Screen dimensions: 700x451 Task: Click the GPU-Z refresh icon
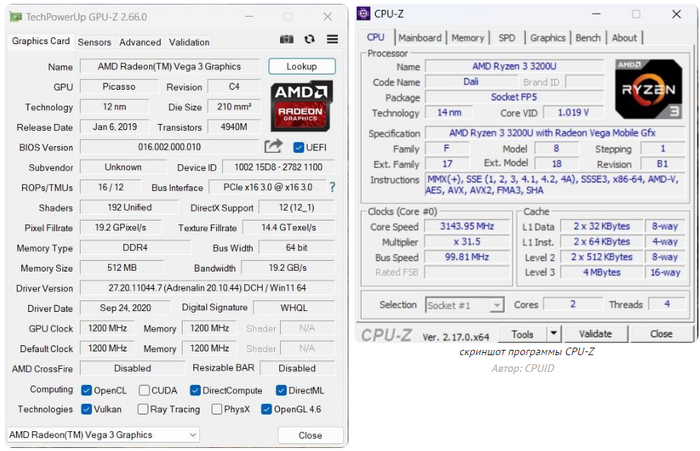point(309,40)
